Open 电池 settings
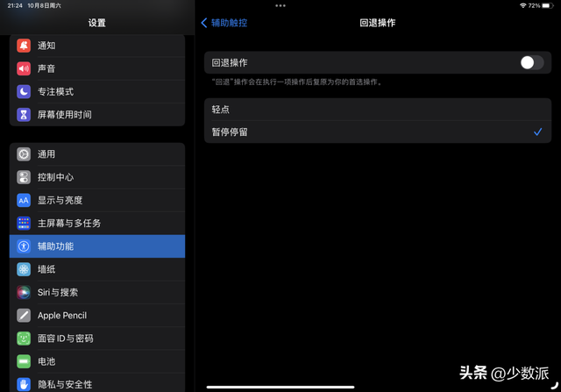 (97, 361)
